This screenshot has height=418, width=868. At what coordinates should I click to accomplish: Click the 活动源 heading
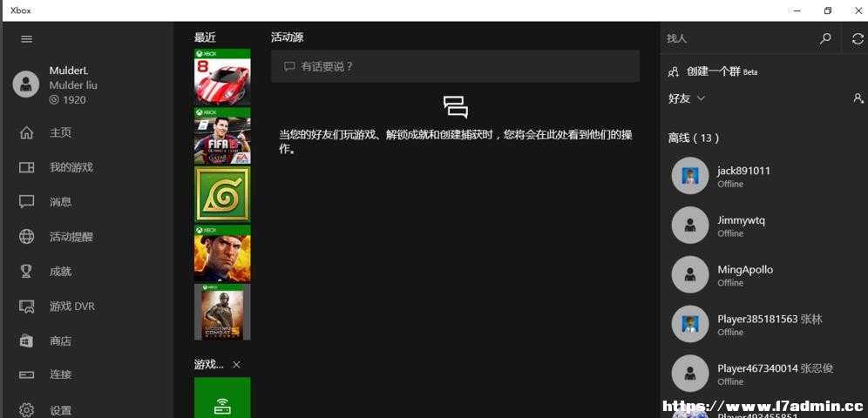point(288,37)
